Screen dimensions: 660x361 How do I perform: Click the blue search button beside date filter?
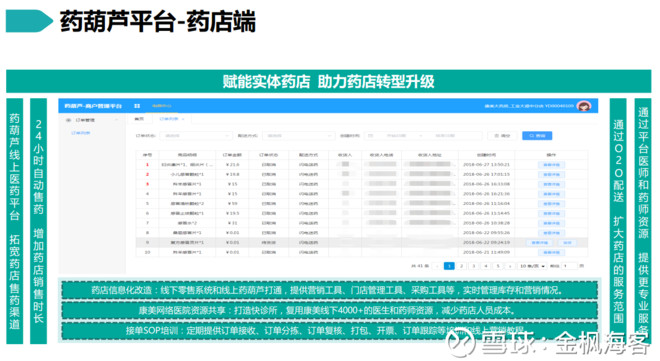(537, 135)
